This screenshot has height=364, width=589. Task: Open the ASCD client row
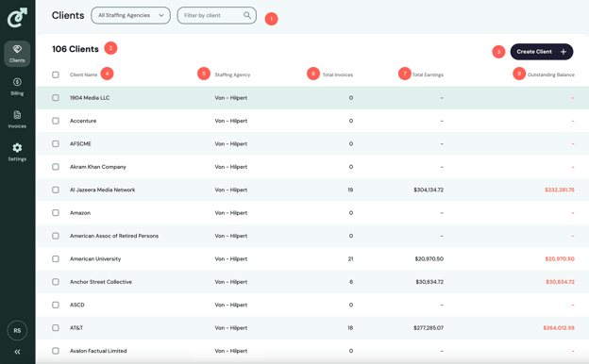[77, 305]
